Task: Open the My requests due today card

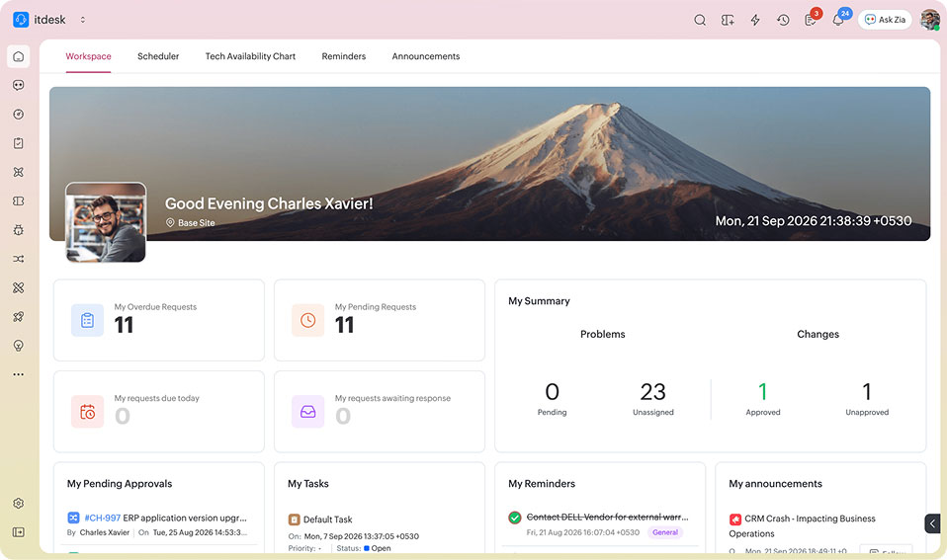Action: pyautogui.click(x=159, y=412)
